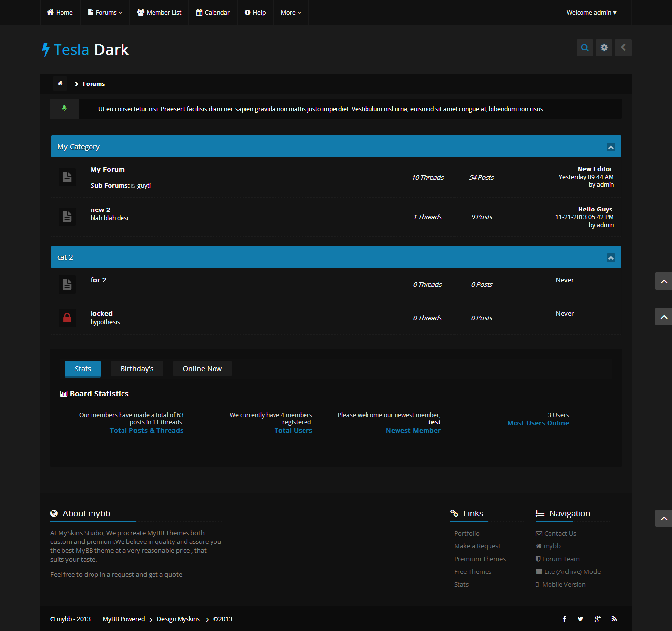
Task: Open the settings gear icon in header
Action: click(604, 48)
